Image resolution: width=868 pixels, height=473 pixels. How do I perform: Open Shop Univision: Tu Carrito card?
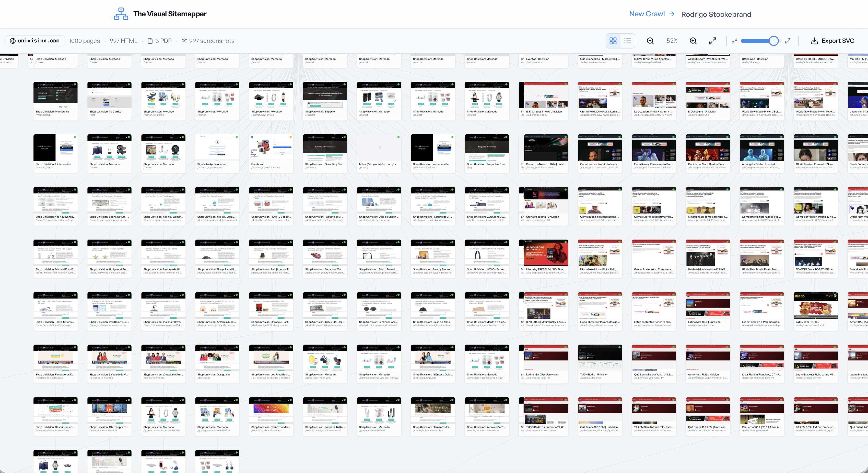110,101
